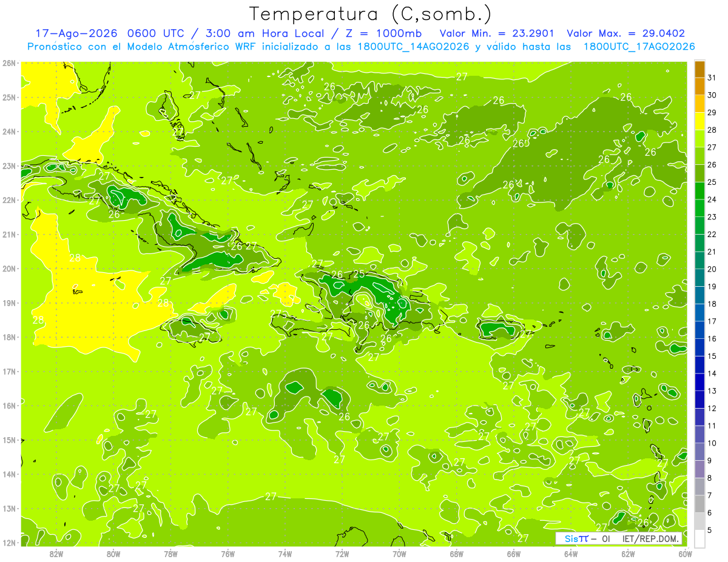Image resolution: width=728 pixels, height=562 pixels.
Task: Click the 22N latitude axis label
Action: point(9,200)
